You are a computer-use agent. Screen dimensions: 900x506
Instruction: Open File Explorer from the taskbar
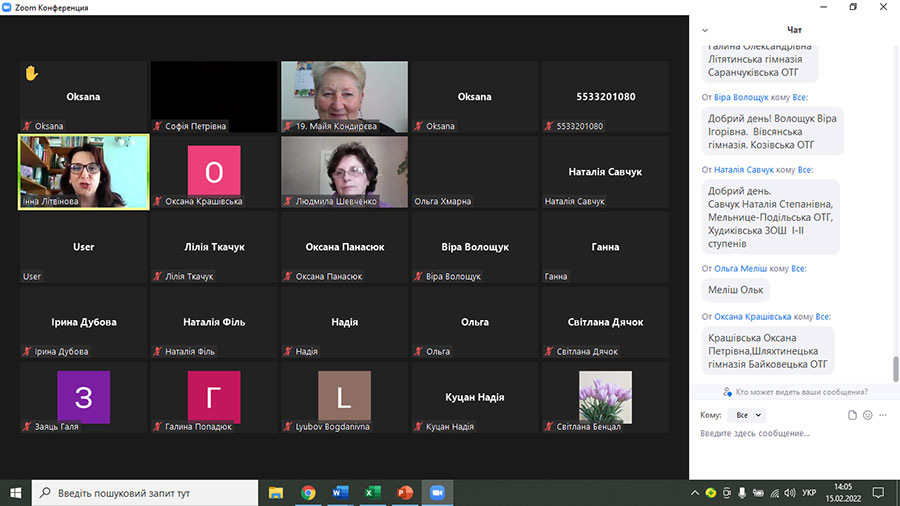(276, 493)
